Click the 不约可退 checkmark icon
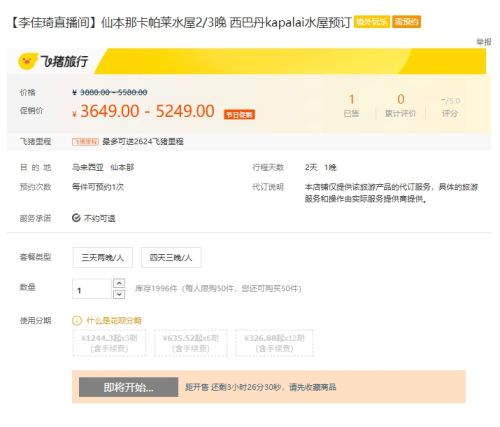The image size is (500, 427). pyautogui.click(x=76, y=218)
